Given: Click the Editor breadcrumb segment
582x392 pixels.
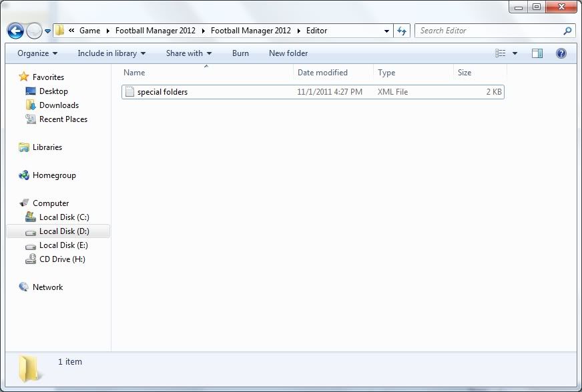Looking at the screenshot, I should click(x=316, y=31).
